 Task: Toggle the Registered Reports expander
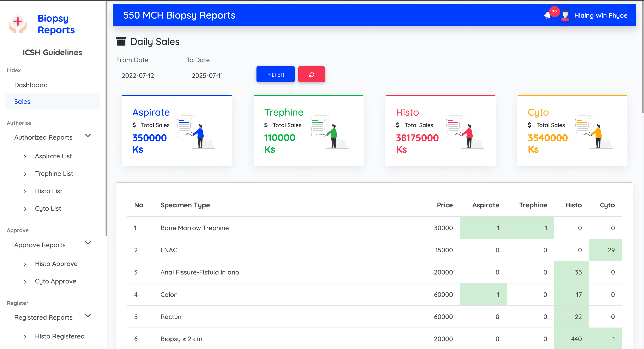point(88,316)
